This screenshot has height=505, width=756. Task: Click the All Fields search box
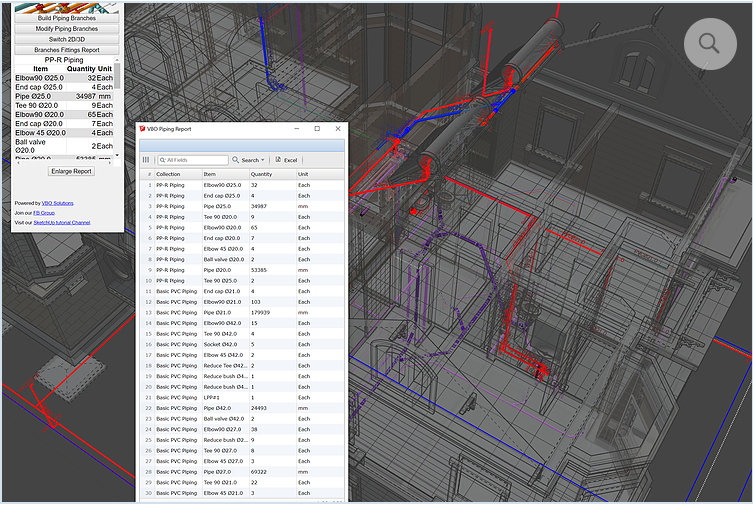pos(196,160)
